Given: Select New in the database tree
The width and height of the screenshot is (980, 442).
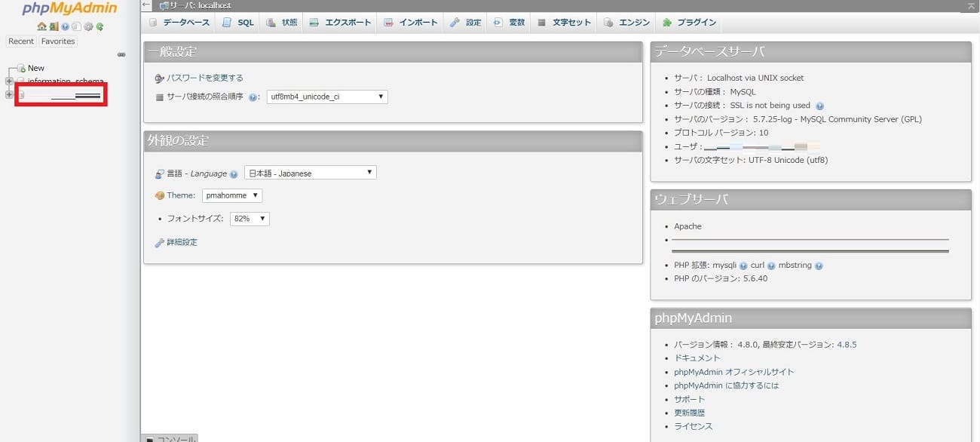Looking at the screenshot, I should tap(35, 68).
